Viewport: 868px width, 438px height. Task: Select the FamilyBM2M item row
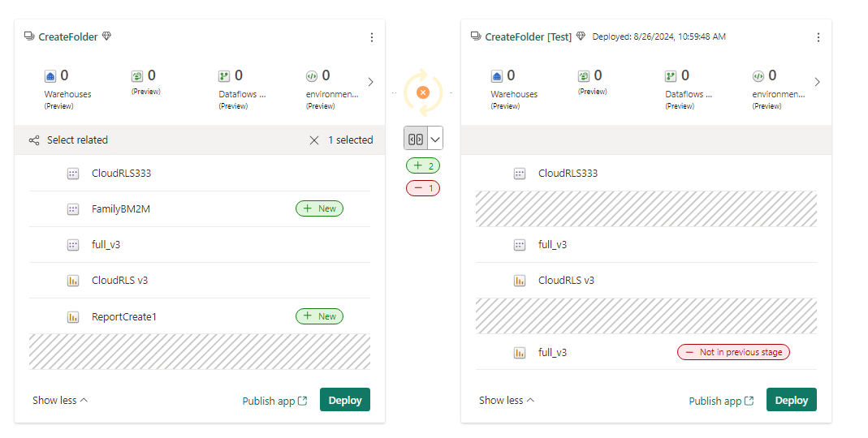[121, 209]
